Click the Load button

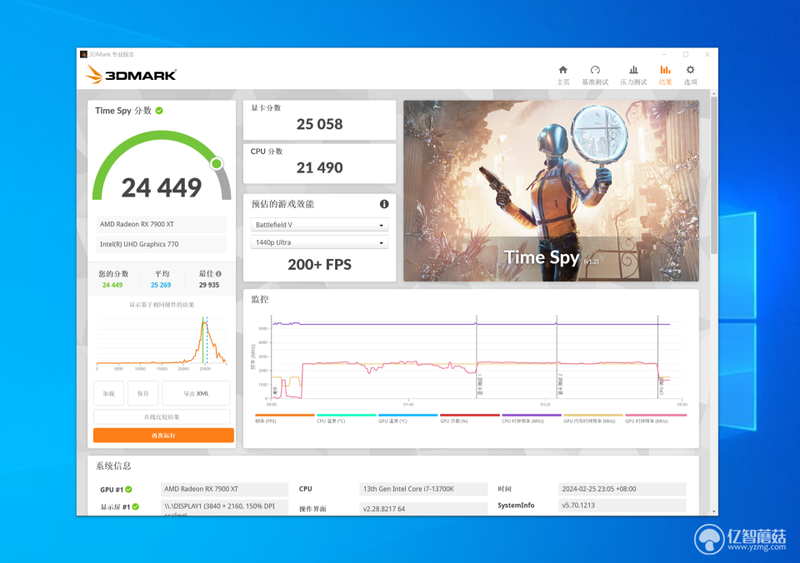[x=109, y=394]
